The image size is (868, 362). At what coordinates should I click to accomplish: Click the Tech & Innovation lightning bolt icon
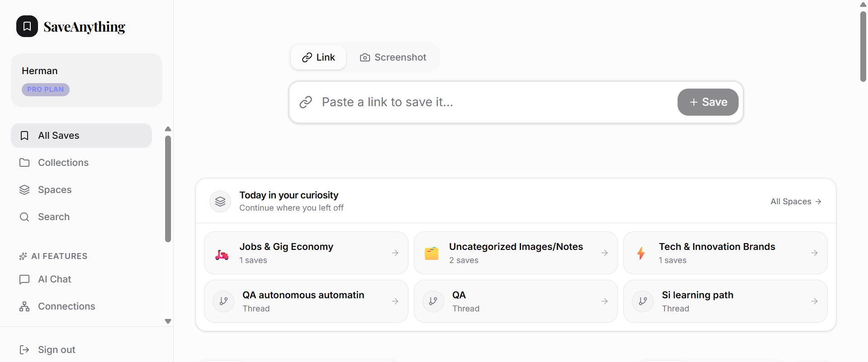pyautogui.click(x=641, y=253)
